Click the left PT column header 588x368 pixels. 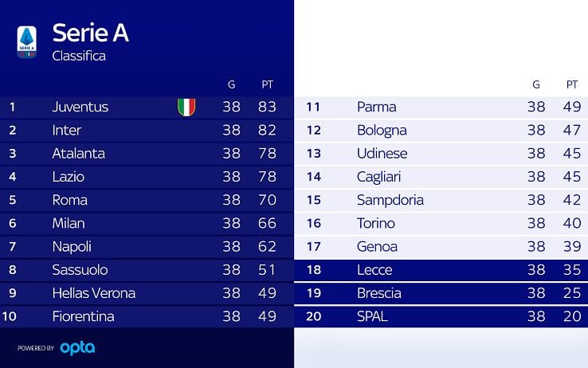pyautogui.click(x=267, y=84)
